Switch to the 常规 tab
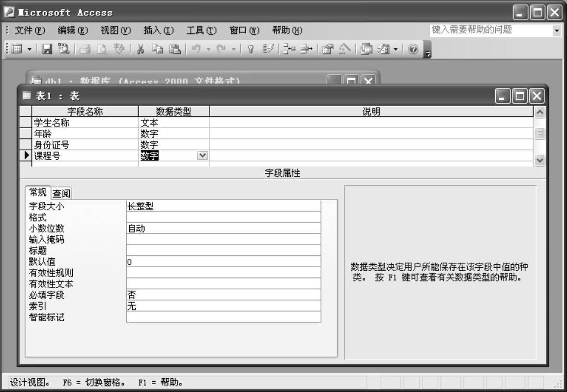567x392 pixels. pos(38,193)
